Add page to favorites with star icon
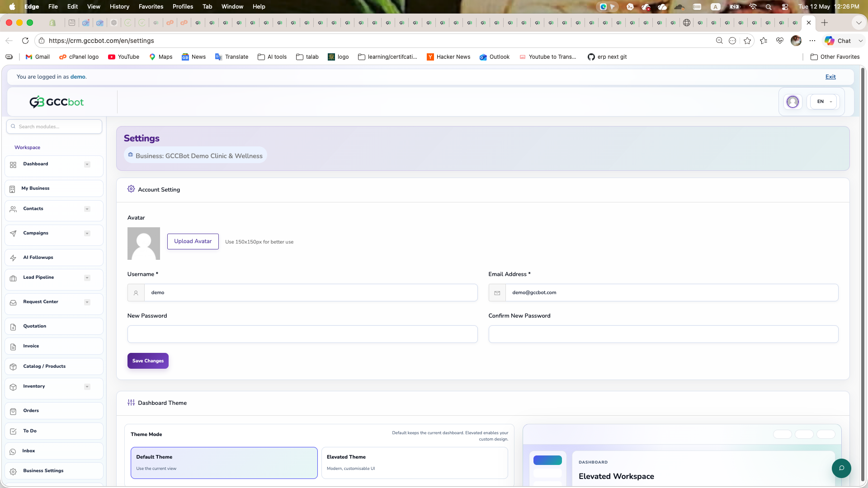Viewport: 868px width, 488px height. coord(747,41)
